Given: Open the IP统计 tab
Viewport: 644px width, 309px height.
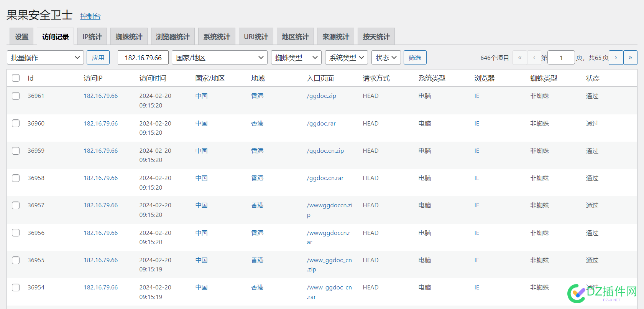Looking at the screenshot, I should point(92,36).
